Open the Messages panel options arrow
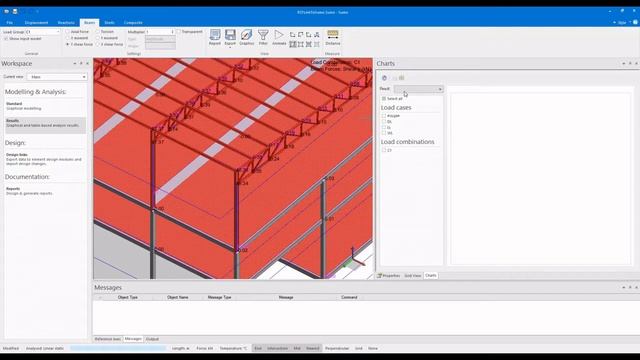Screen dimensions: 640x360 (624, 287)
